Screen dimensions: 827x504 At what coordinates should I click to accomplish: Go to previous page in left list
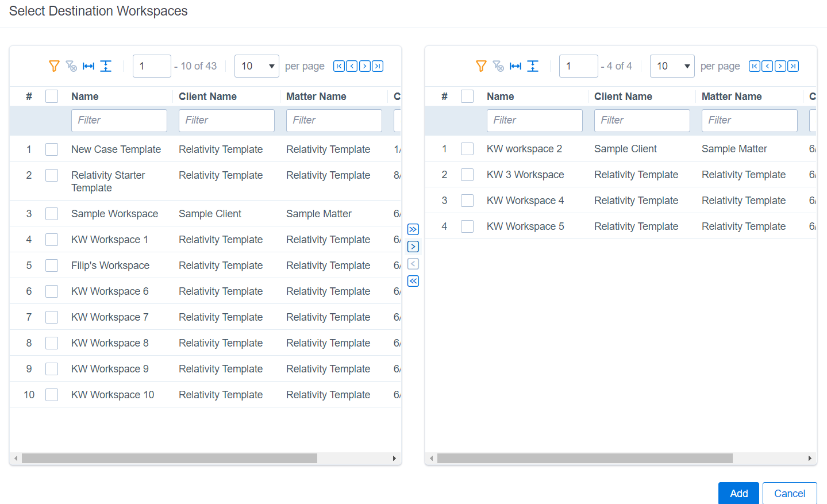point(352,66)
